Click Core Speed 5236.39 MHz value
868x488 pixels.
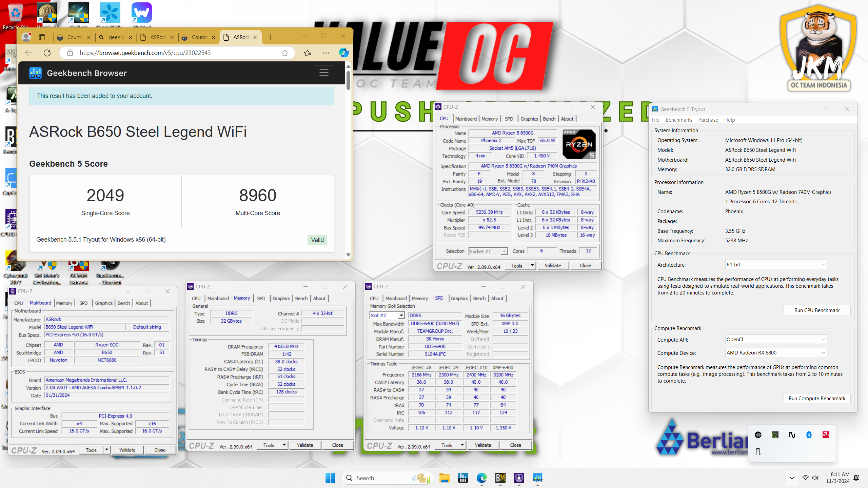pos(489,212)
